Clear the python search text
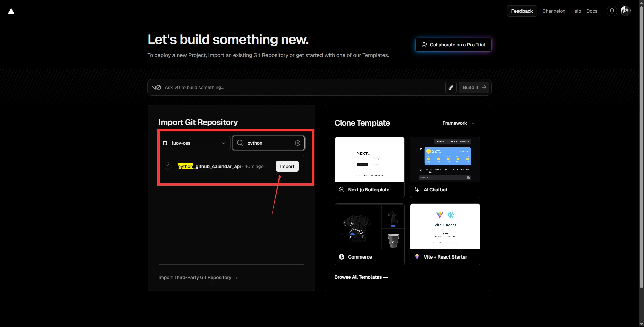The height and width of the screenshot is (327, 644). (x=297, y=143)
